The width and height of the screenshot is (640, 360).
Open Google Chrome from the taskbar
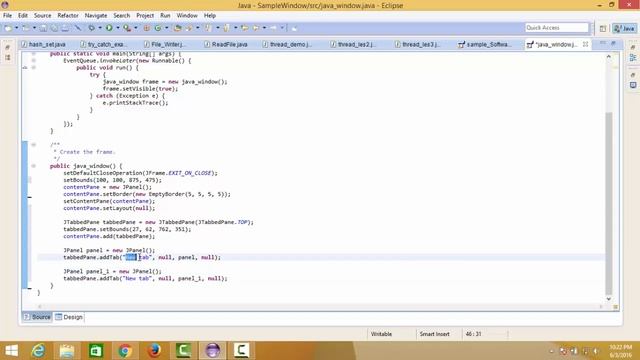(x=125, y=351)
